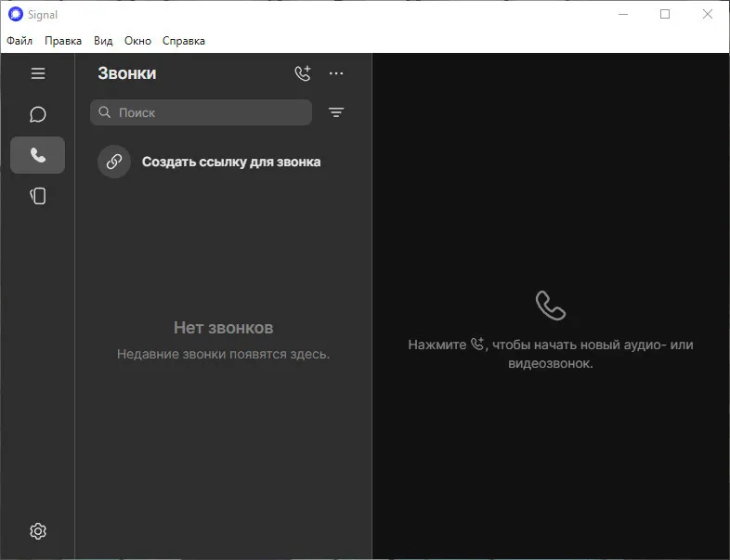Open the Chats tab in sidebar
Image resolution: width=730 pixels, height=560 pixels.
coord(38,114)
